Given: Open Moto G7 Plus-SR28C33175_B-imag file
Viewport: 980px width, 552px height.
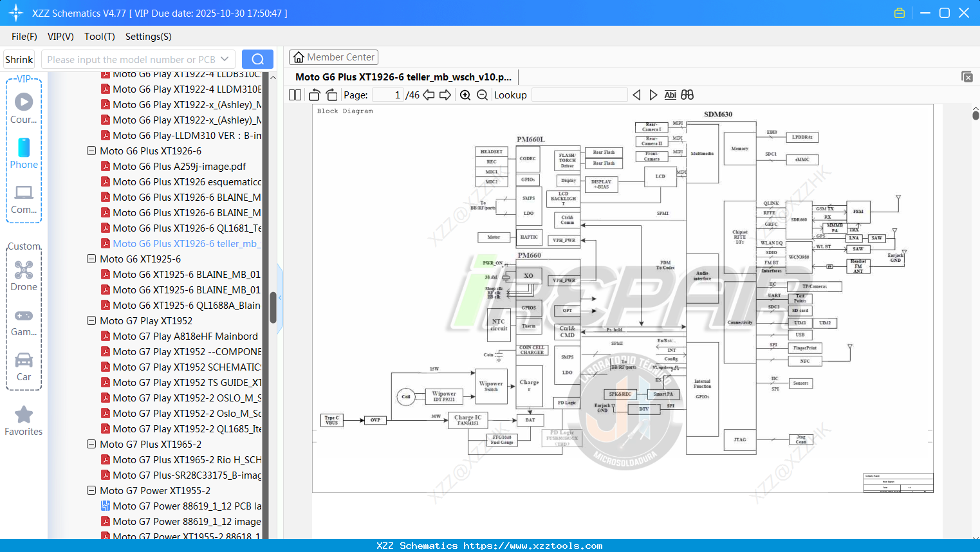Looking at the screenshot, I should tap(187, 475).
